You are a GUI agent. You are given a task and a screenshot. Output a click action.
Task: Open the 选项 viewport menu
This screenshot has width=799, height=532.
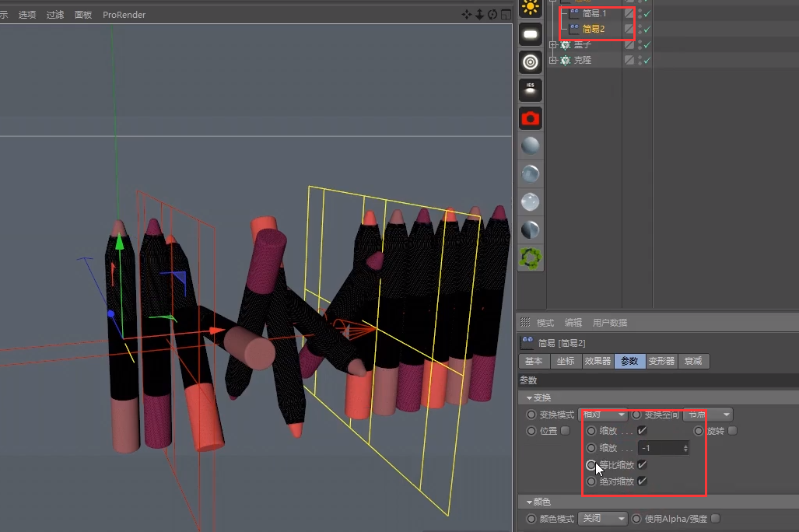click(27, 15)
